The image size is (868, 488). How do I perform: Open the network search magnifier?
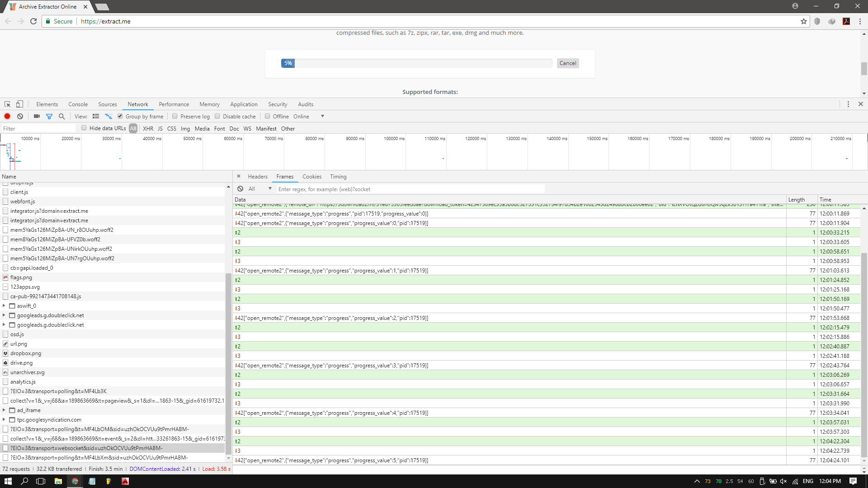[x=62, y=116]
